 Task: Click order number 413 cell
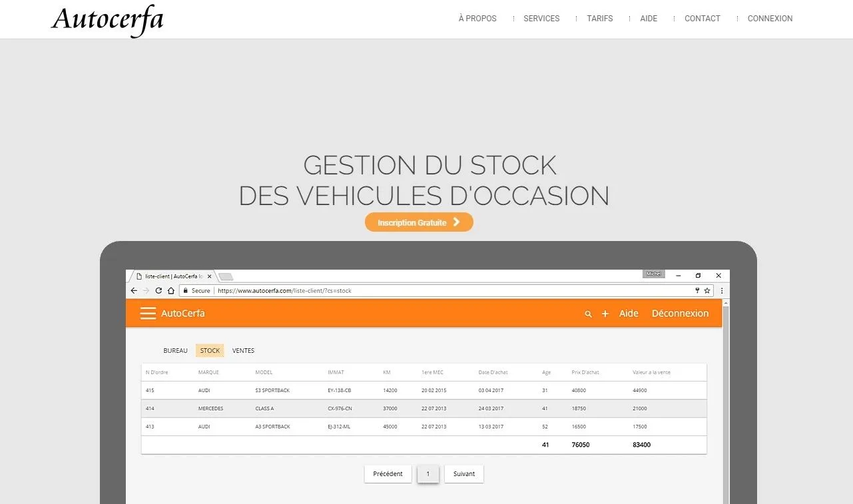pyautogui.click(x=150, y=426)
